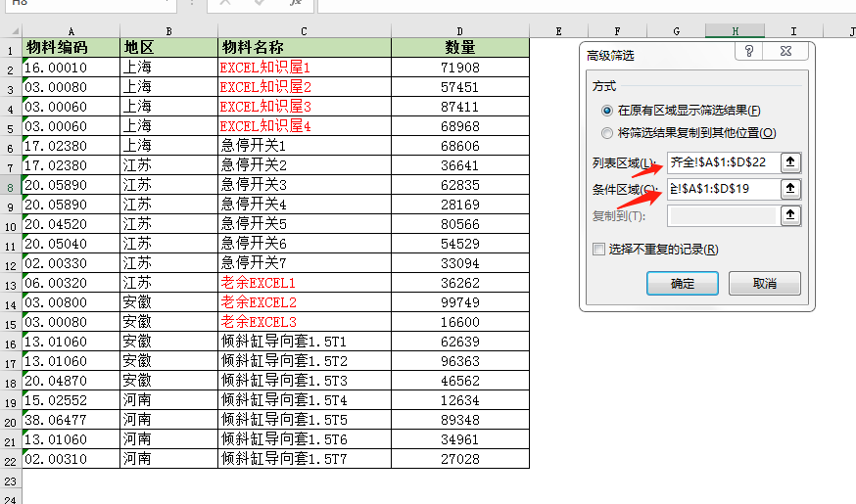856x504 pixels.
Task: Click header cell 物料编码
Action: pyautogui.click(x=71, y=47)
